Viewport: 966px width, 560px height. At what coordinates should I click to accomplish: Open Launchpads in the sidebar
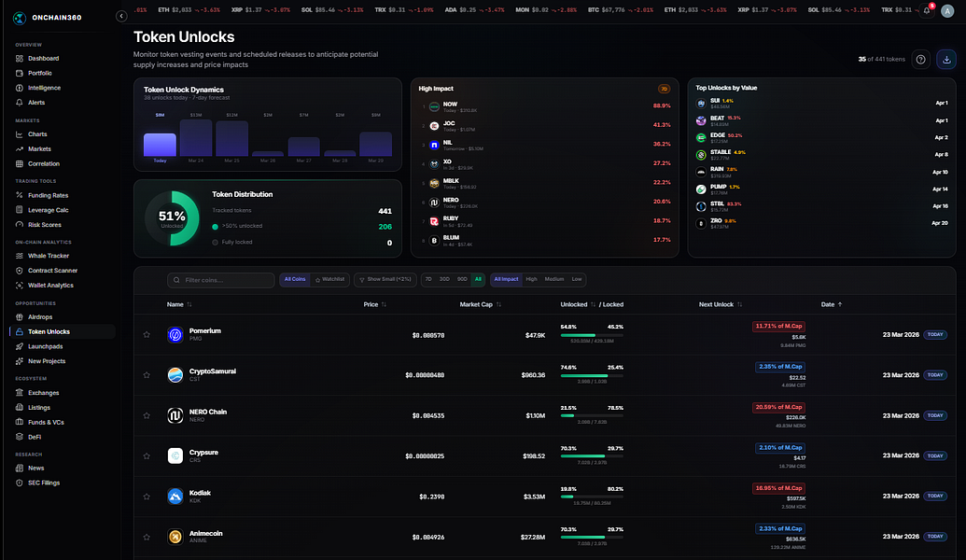tap(63, 346)
